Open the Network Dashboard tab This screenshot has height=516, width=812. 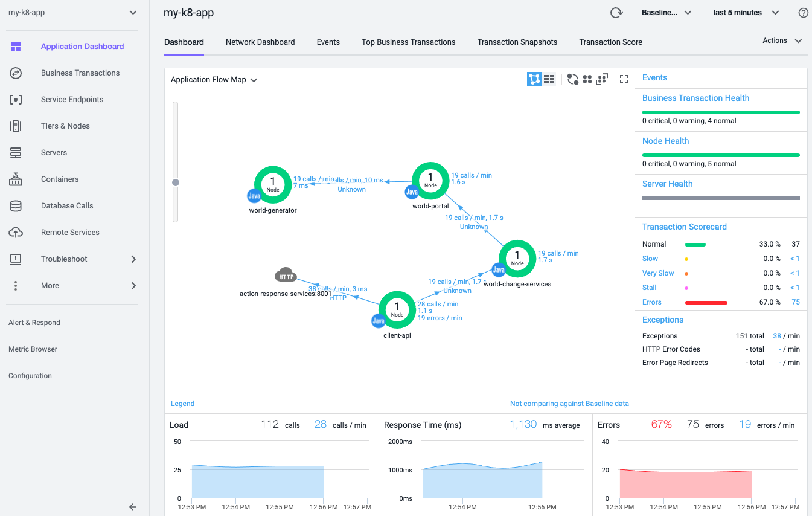(260, 42)
